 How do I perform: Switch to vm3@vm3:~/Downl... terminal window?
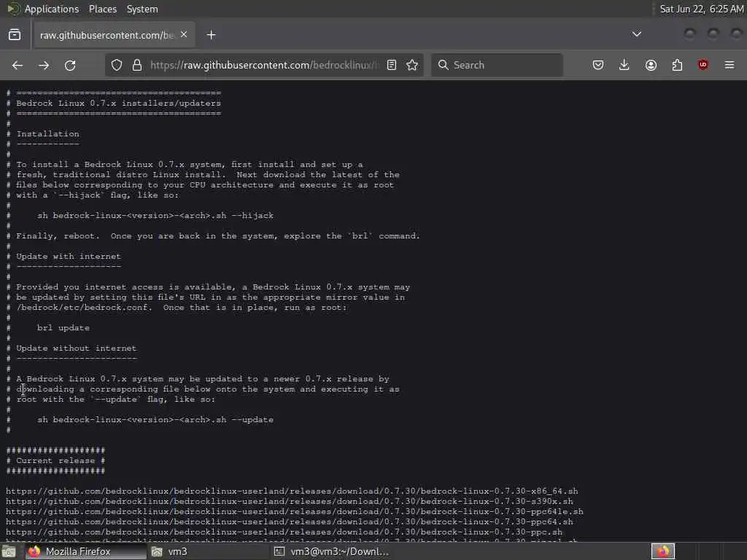tap(333, 551)
